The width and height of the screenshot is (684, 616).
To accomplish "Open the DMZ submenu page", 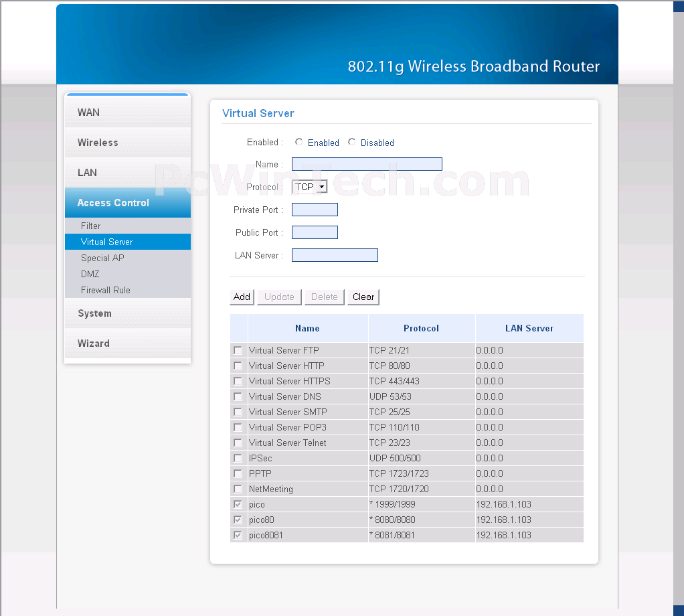I will (127, 274).
